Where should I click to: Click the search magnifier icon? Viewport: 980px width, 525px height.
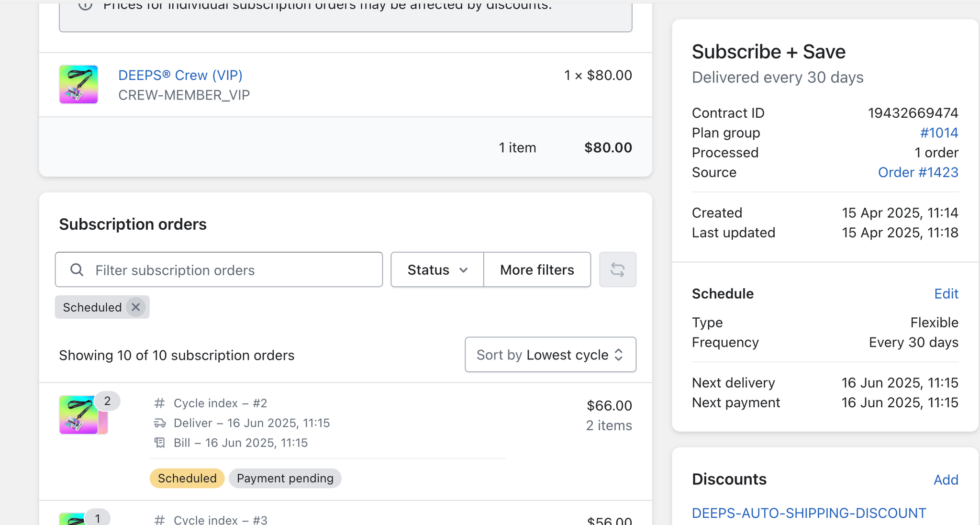[77, 270]
